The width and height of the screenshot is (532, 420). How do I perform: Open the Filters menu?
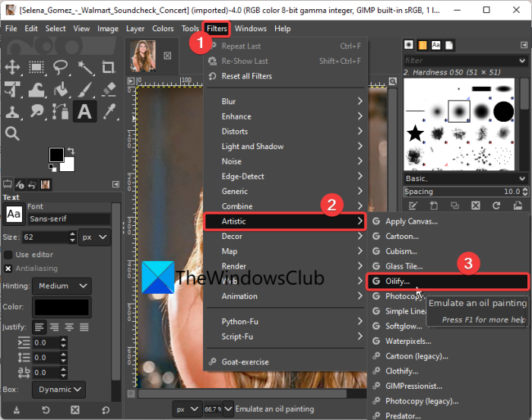tap(217, 29)
